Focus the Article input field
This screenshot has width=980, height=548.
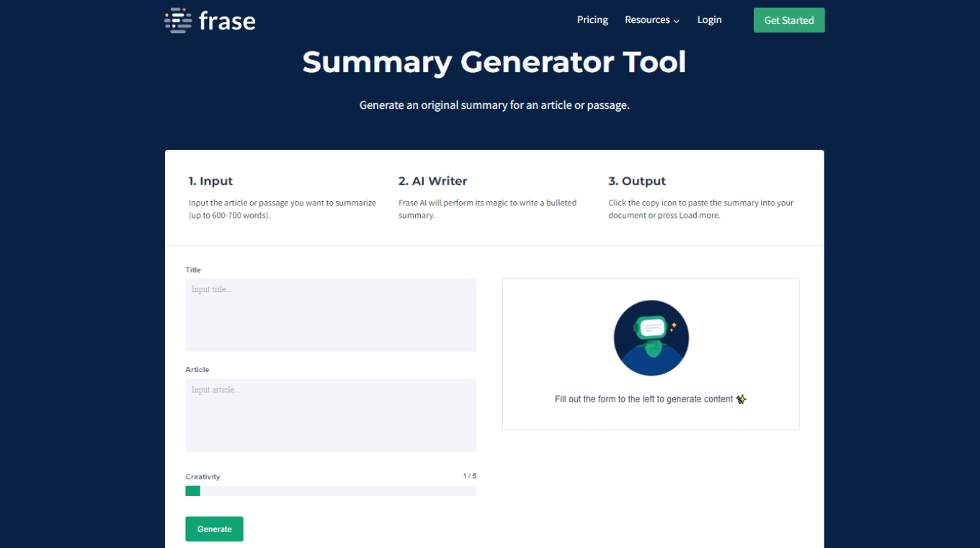click(x=331, y=415)
